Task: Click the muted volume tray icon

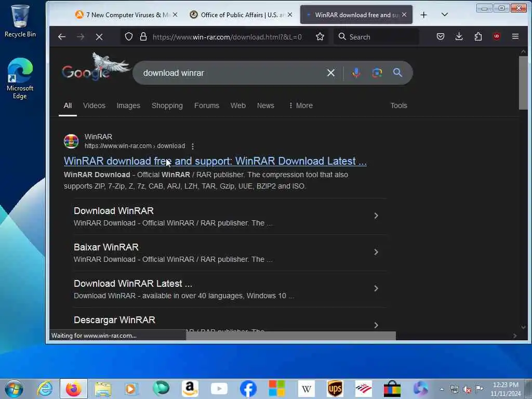Action: (467, 390)
